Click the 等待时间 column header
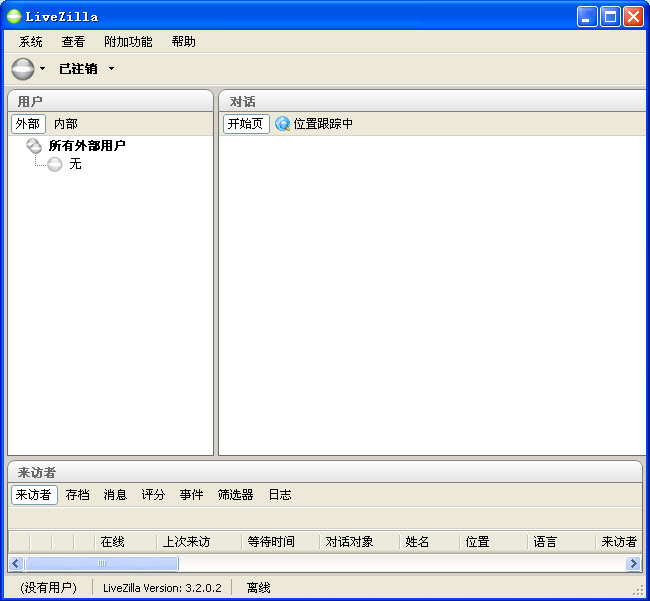 click(280, 541)
